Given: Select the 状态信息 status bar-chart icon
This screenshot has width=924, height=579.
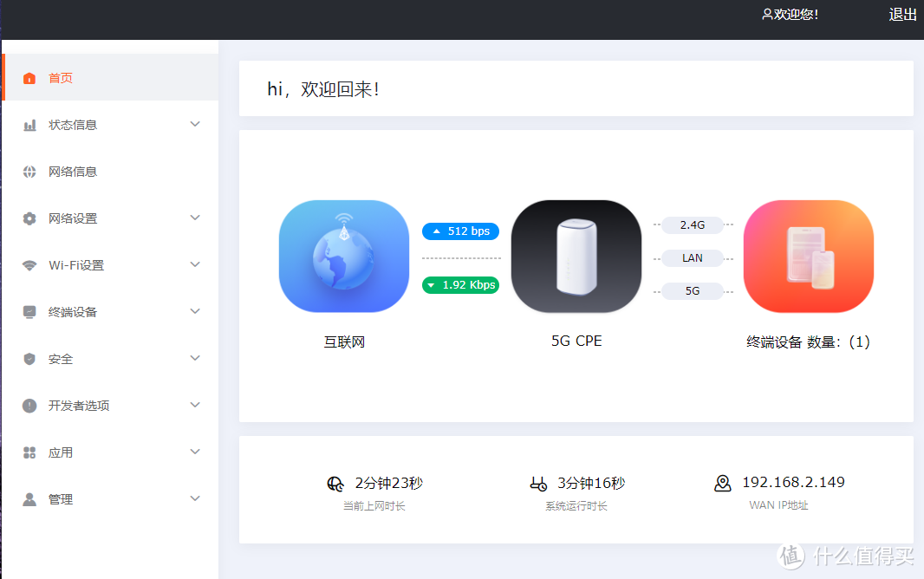Looking at the screenshot, I should click(x=29, y=124).
